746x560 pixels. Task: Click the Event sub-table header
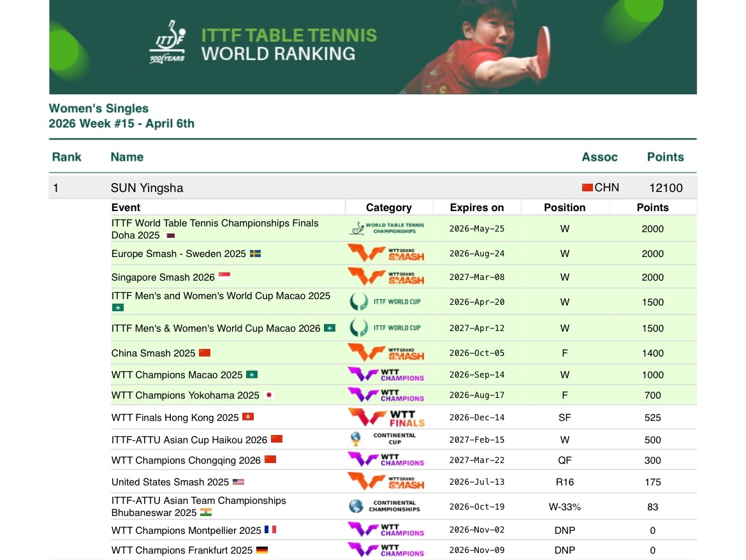[126, 207]
